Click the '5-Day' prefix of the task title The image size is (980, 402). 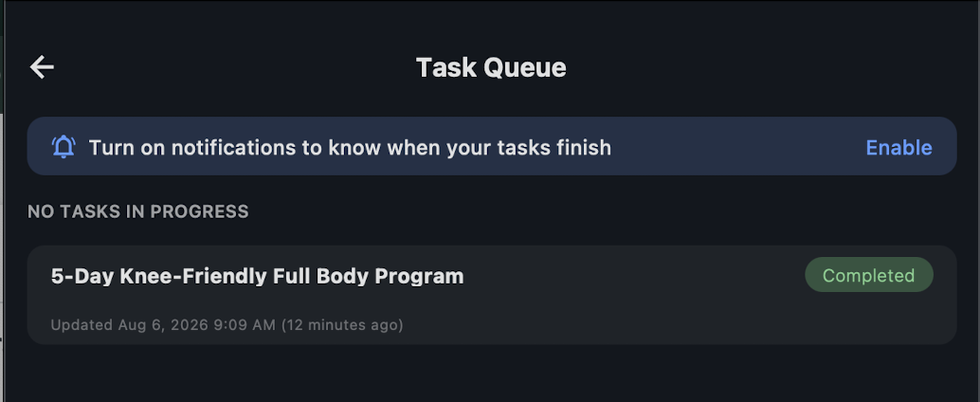[x=82, y=276]
